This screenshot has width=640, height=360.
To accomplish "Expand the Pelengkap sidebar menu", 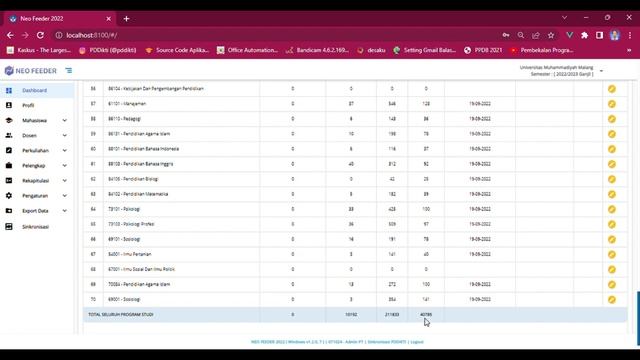I will [37, 166].
